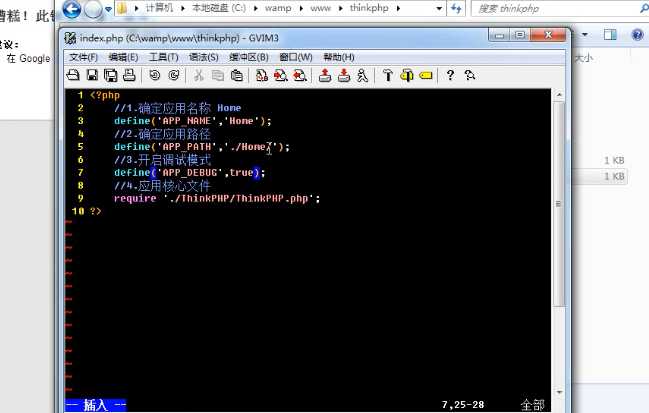Click the //3.开启调试模式 comment line
Viewport: 649px width, 413px height.
coord(163,160)
